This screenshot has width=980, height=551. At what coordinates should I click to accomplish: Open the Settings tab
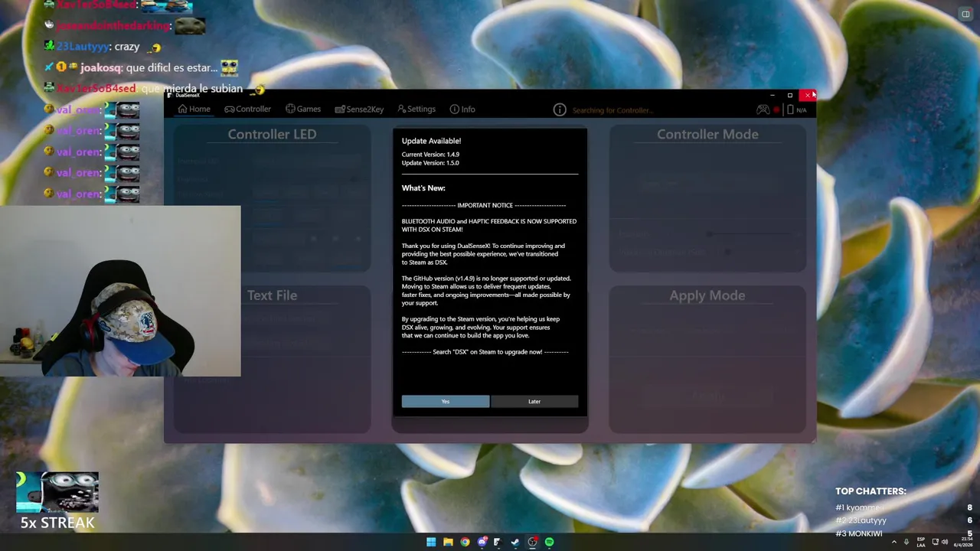coord(416,109)
